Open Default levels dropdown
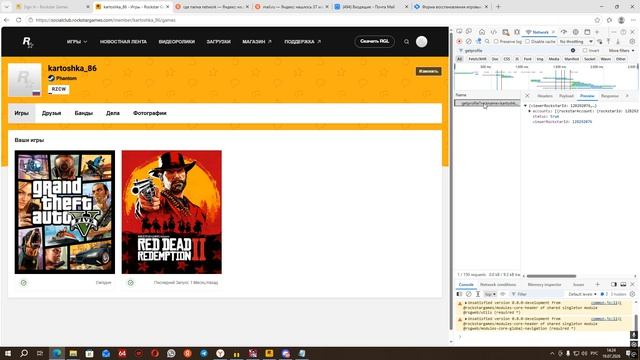Viewport: 640px width, 360px height. pos(582,294)
